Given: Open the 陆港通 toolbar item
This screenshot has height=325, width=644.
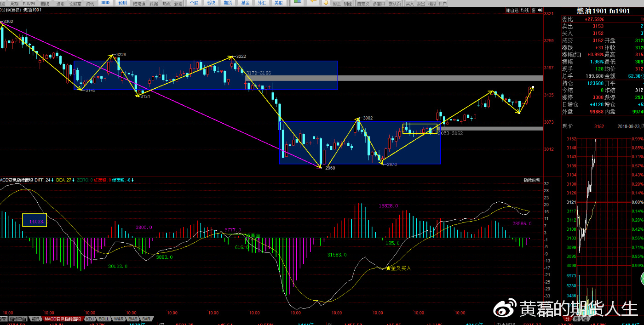Looking at the screenshot, I should [x=139, y=3].
